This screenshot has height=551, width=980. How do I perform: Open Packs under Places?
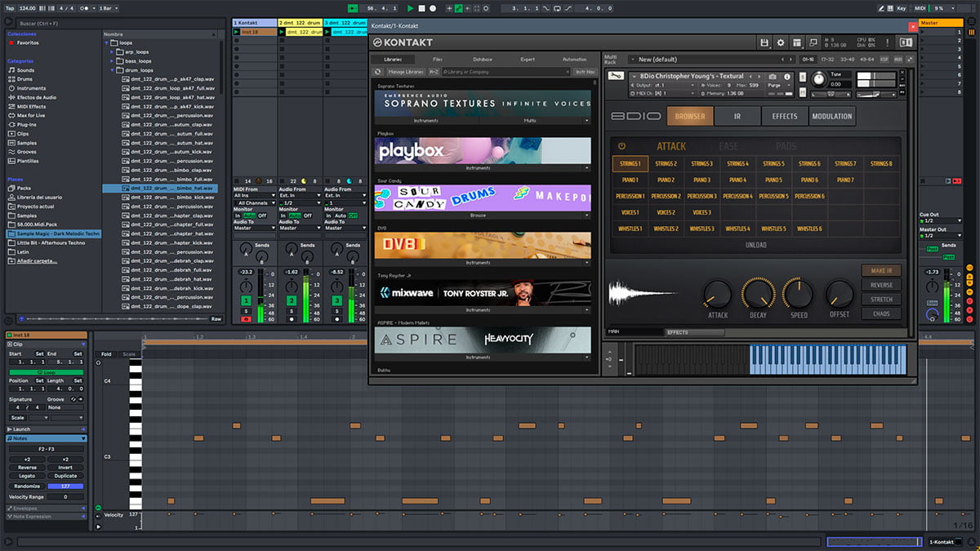pyautogui.click(x=23, y=188)
